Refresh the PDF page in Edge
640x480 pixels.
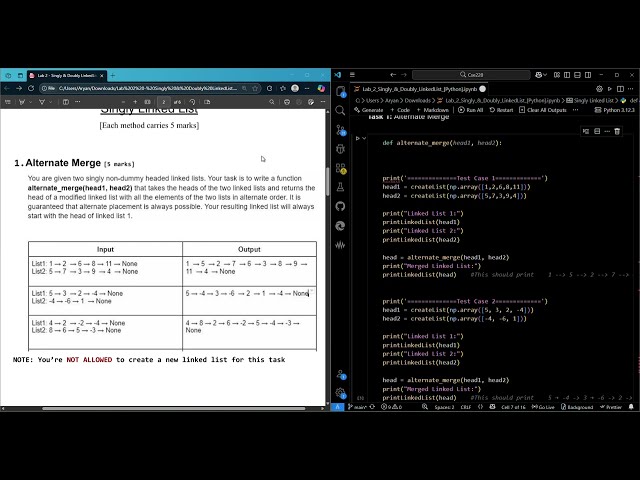coord(31,88)
